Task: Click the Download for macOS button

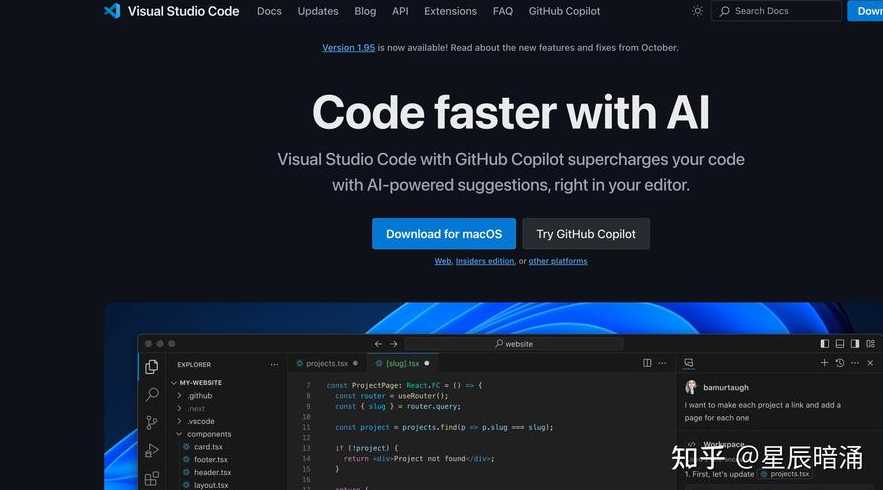Action: pos(444,234)
